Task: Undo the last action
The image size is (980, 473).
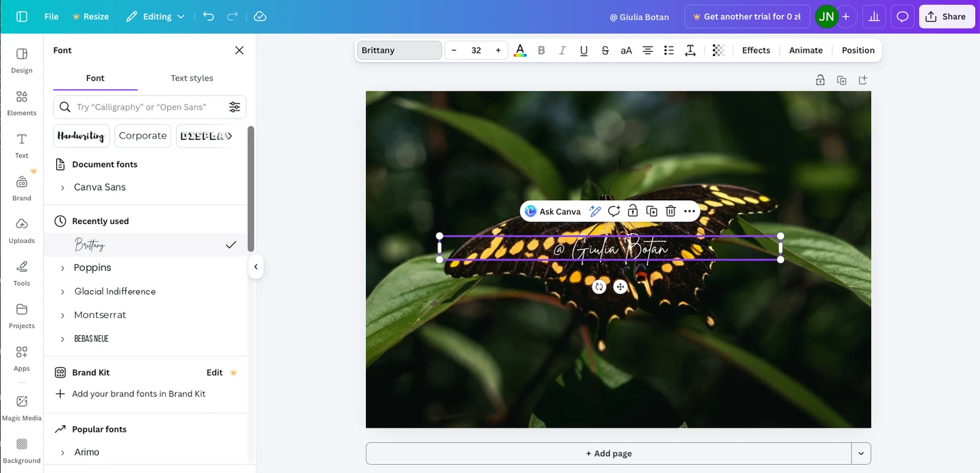Action: pyautogui.click(x=208, y=16)
